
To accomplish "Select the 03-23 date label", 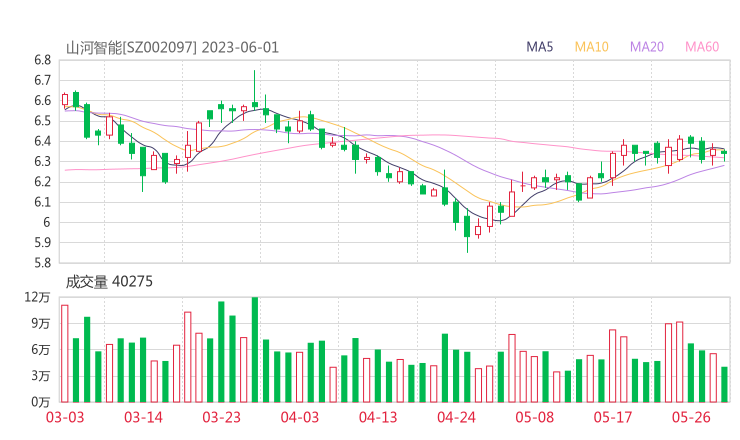I will click(x=222, y=417).
